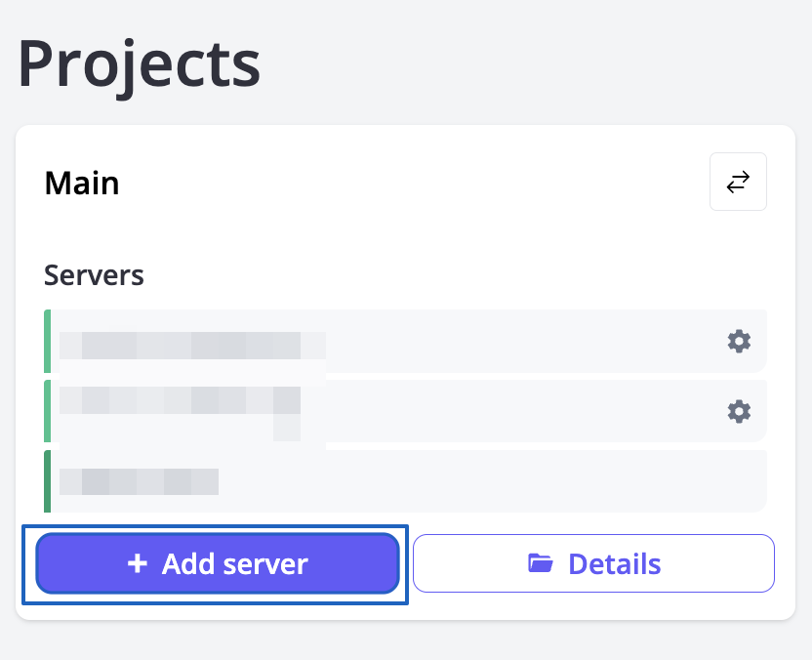Click the blurred name of the third server
This screenshot has width=812, height=660.
[138, 481]
